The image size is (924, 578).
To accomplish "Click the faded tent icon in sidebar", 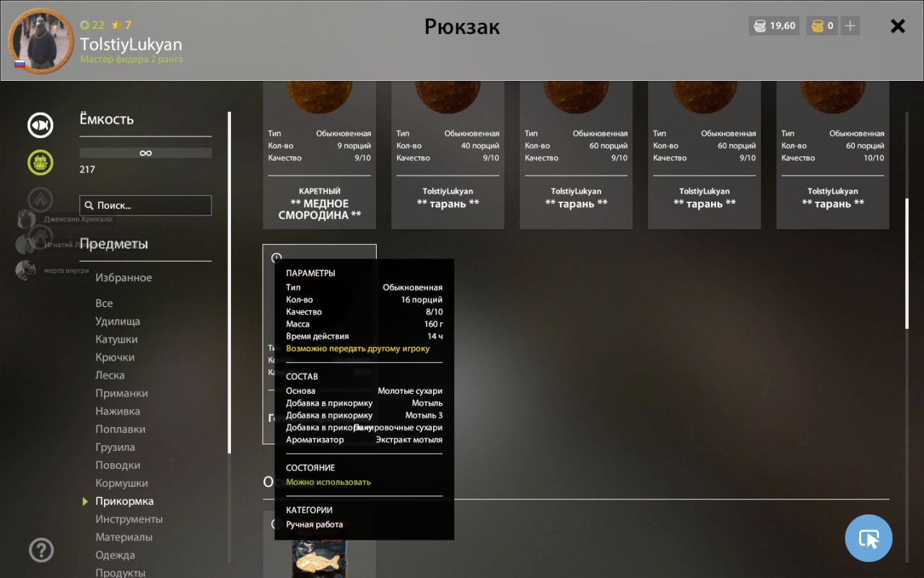I will tap(40, 199).
